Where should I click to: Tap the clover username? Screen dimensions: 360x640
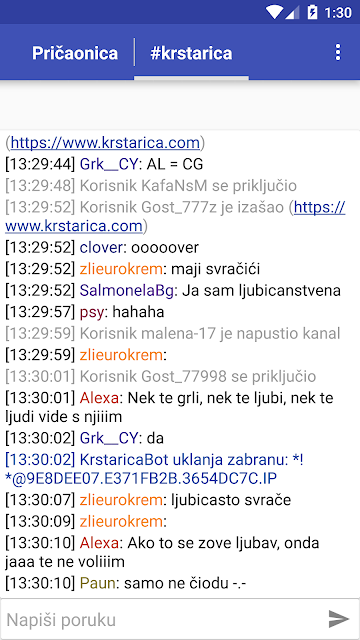(100, 247)
